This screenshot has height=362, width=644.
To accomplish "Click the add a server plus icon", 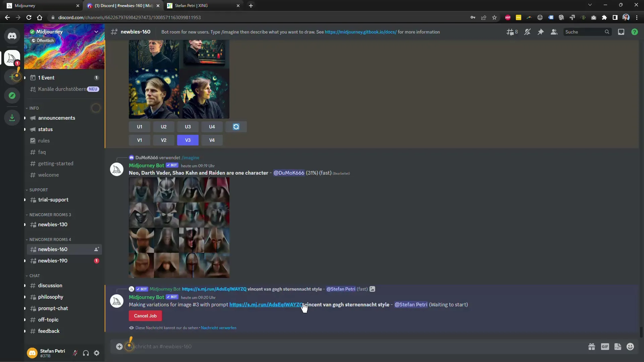I will 12,77.
